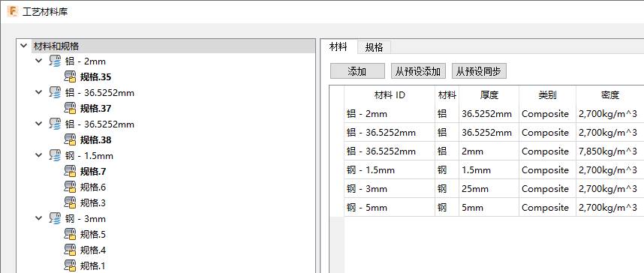Click the 36.5252mm thickness cell in 铝 - 2mm row
Viewport: 644px width, 273px height.
489,114
